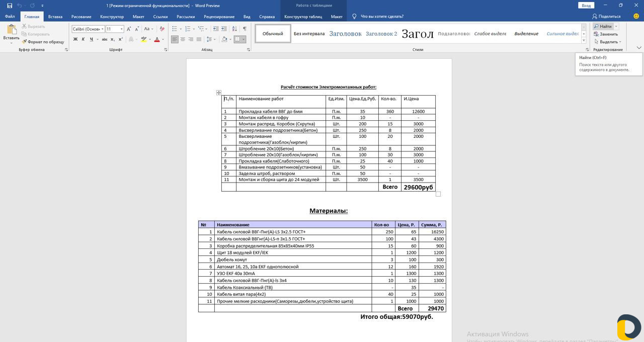This screenshot has height=342, width=644.
Task: Cut the selection with Вырезать
Action: (33, 26)
